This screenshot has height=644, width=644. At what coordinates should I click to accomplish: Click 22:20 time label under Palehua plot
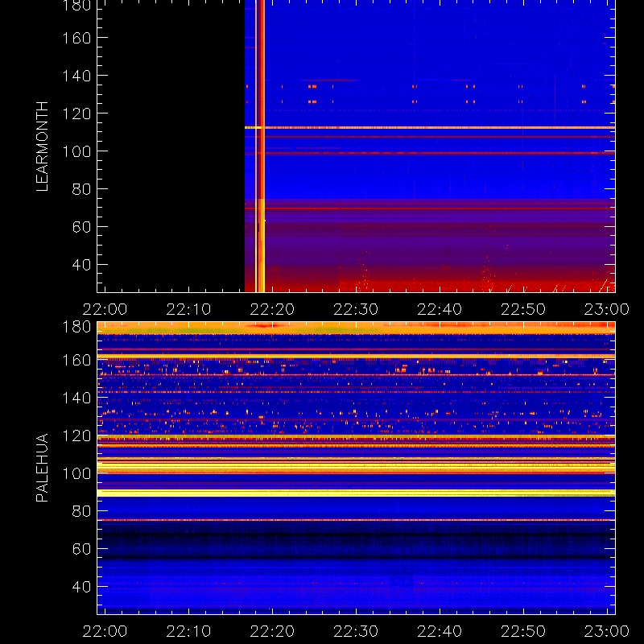272,631
